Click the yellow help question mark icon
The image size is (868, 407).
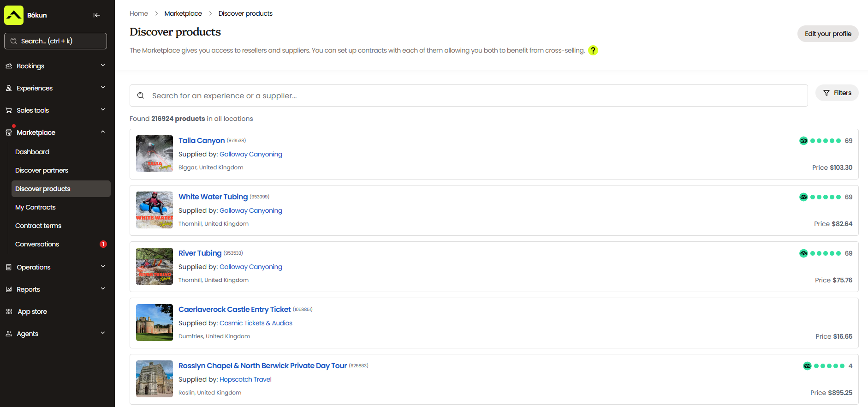[593, 50]
